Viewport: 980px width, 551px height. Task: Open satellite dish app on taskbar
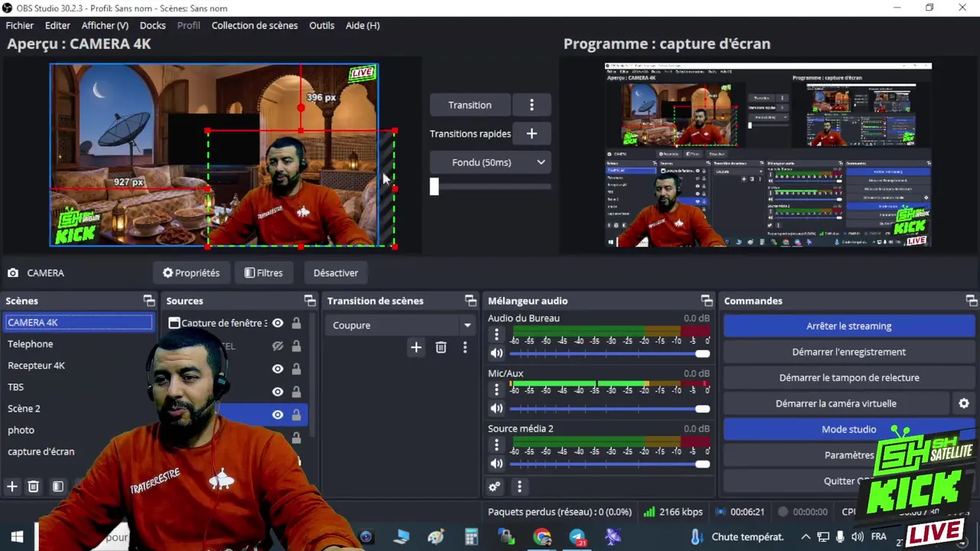612,537
